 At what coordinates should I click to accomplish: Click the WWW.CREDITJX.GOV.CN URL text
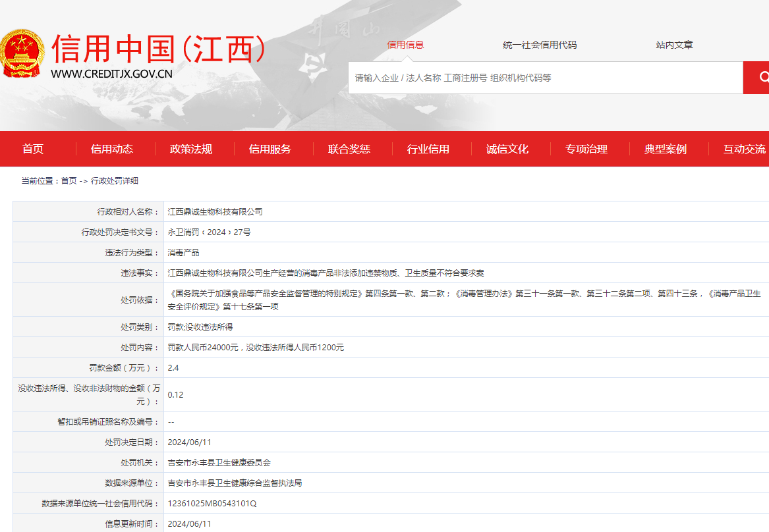point(112,74)
